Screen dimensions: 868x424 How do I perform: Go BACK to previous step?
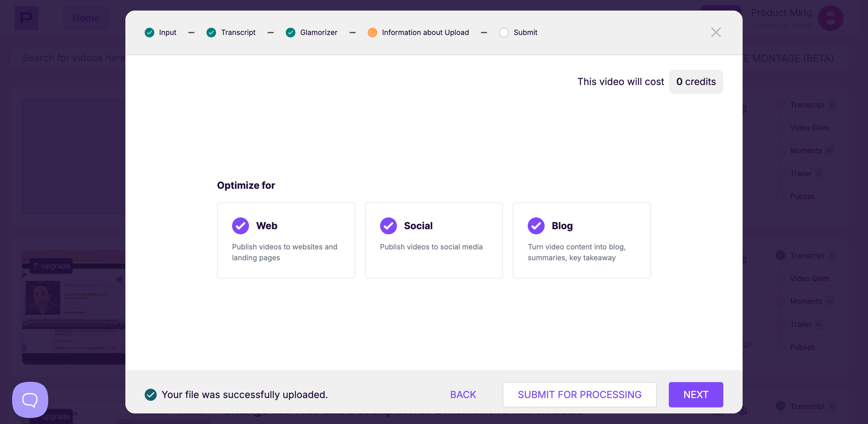click(463, 394)
